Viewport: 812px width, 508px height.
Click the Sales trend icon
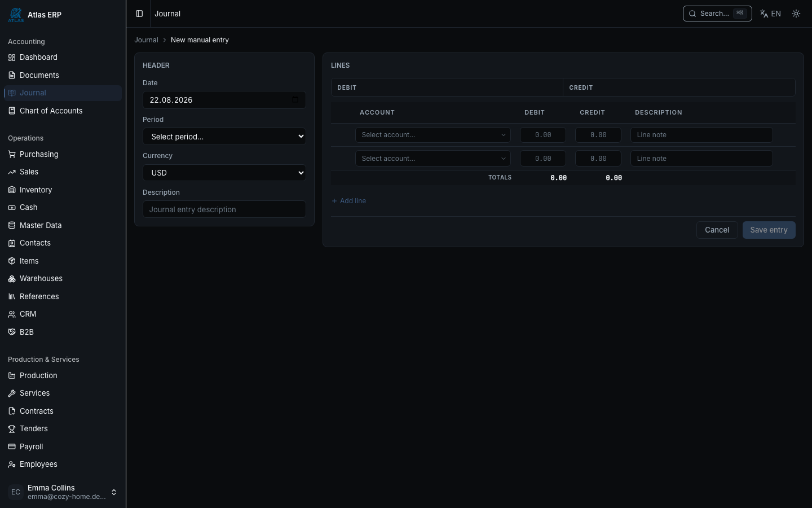[x=12, y=172]
